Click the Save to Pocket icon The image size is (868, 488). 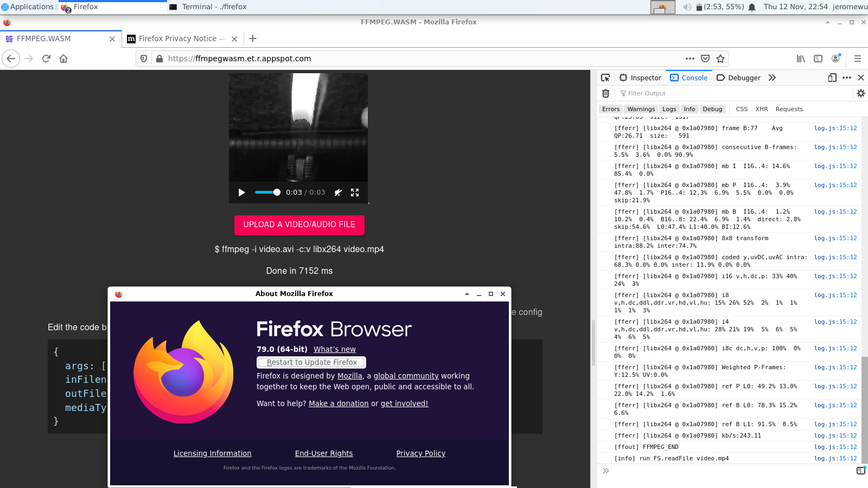click(705, 59)
